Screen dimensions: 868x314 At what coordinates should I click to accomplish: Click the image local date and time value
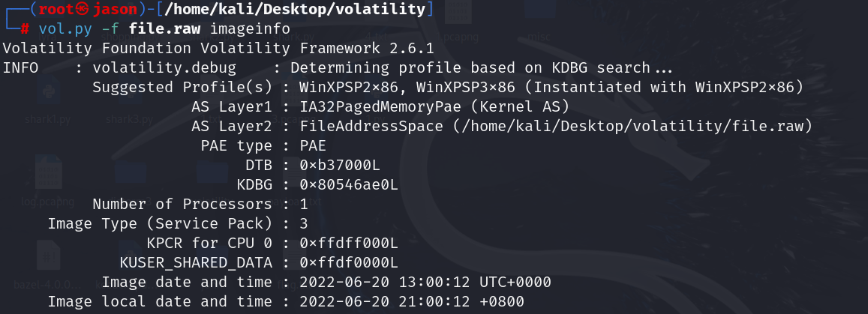click(x=411, y=301)
